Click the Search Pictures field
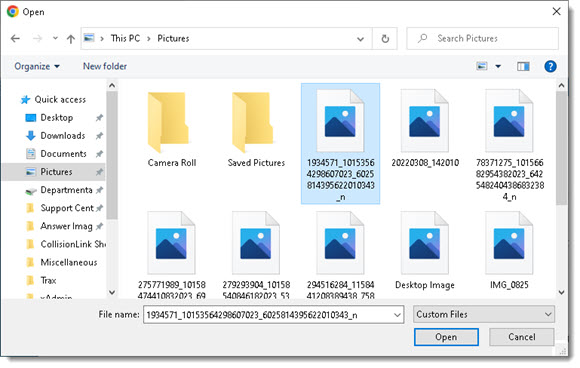 click(482, 38)
